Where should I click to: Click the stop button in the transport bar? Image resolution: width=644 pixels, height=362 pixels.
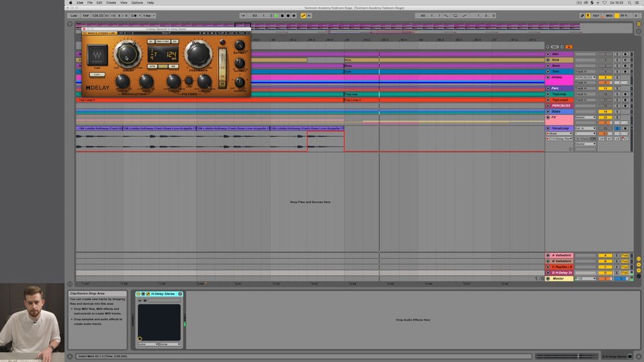[x=282, y=15]
